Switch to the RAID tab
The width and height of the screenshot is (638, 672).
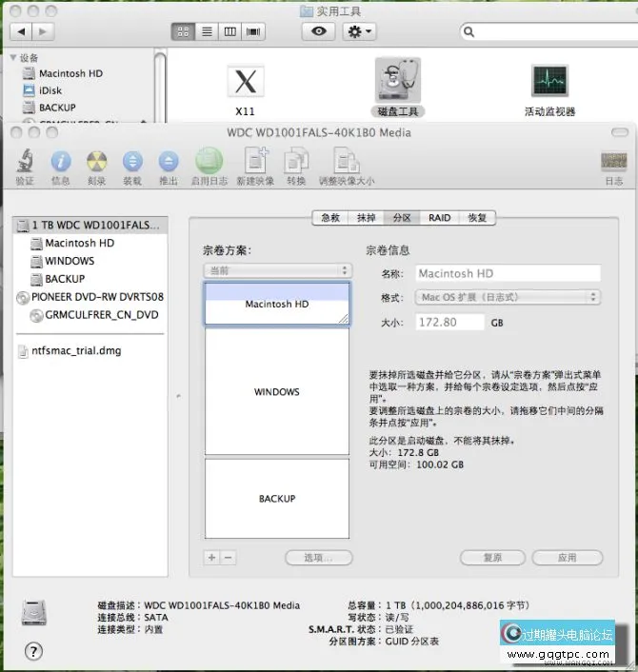coord(440,218)
